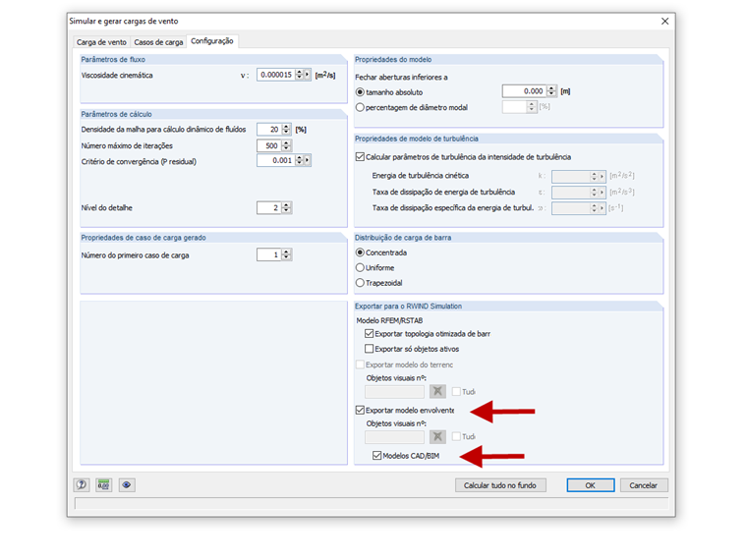Enable 'Exportar só objetos ativos'

(369, 349)
